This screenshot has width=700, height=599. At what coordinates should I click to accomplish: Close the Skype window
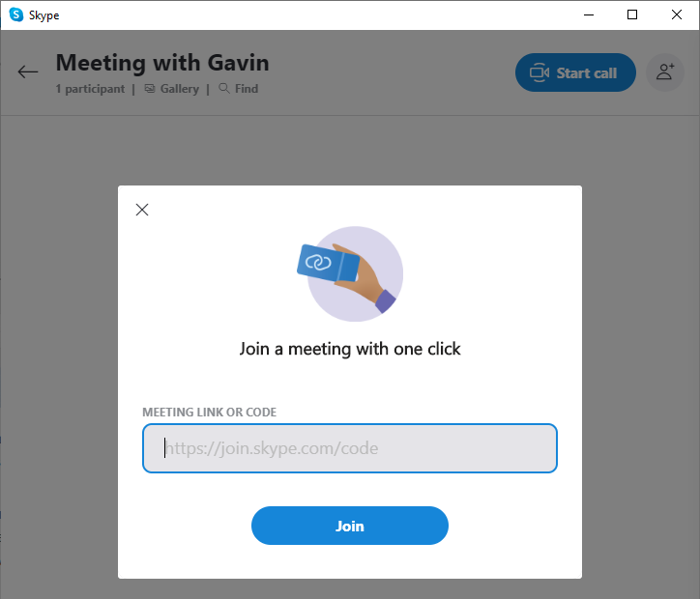(x=677, y=14)
